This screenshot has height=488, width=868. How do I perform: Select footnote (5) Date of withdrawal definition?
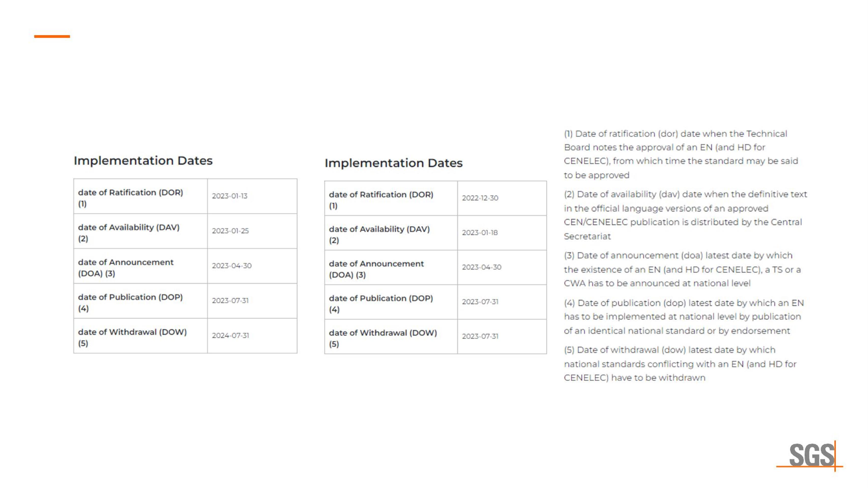[680, 364]
